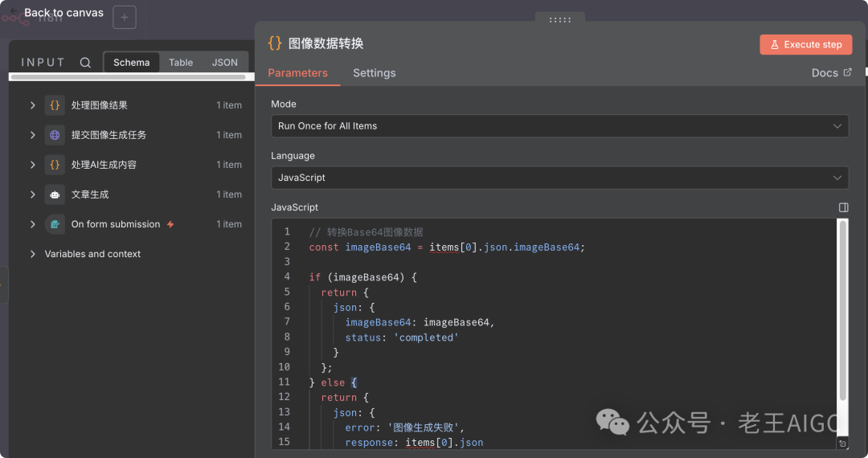Open the Language dropdown showing JavaScript
Image resolution: width=868 pixels, height=458 pixels.
[559, 178]
